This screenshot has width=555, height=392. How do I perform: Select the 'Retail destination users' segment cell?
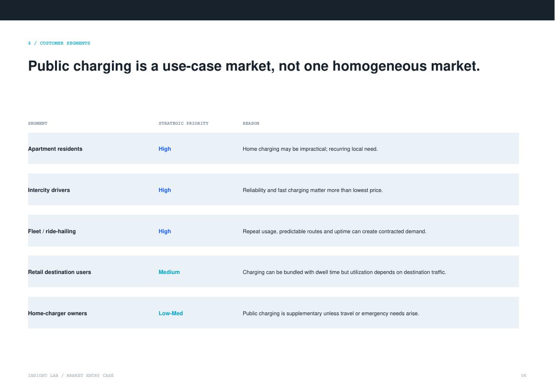tap(59, 272)
